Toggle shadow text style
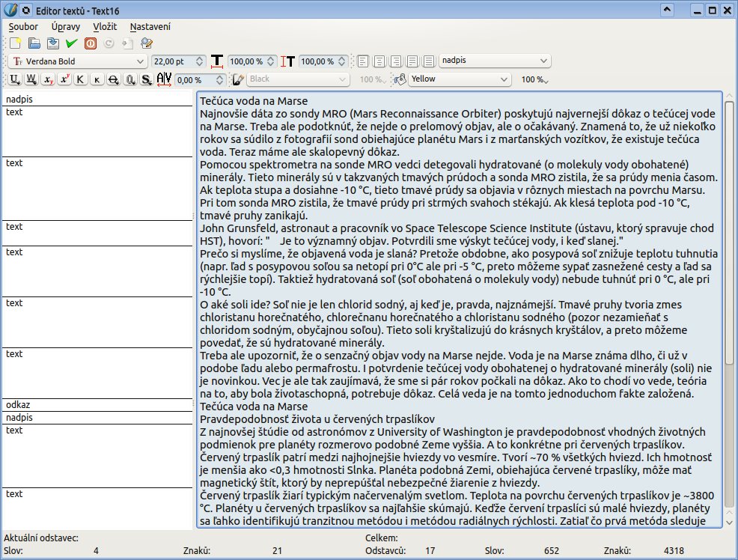Image resolution: width=738 pixels, height=560 pixels. (147, 79)
